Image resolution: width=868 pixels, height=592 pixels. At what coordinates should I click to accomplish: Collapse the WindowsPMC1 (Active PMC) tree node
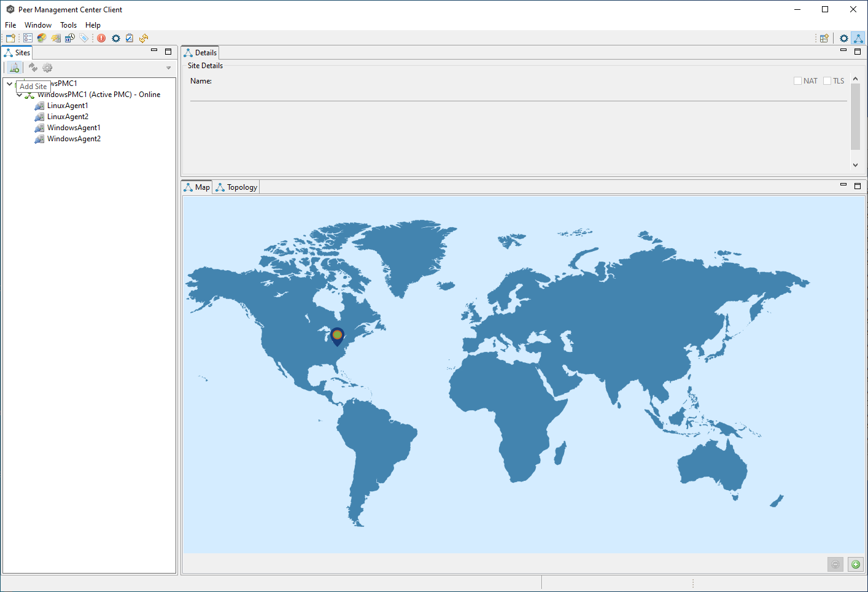[20, 95]
